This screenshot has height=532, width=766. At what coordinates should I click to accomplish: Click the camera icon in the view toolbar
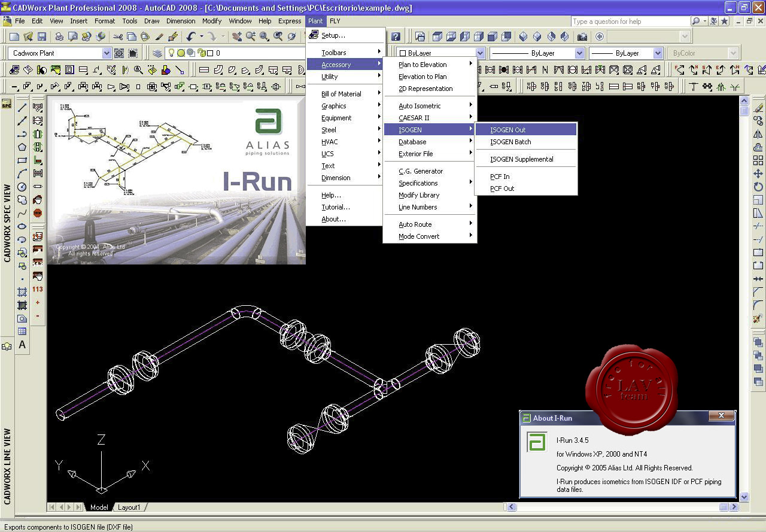pyautogui.click(x=582, y=37)
